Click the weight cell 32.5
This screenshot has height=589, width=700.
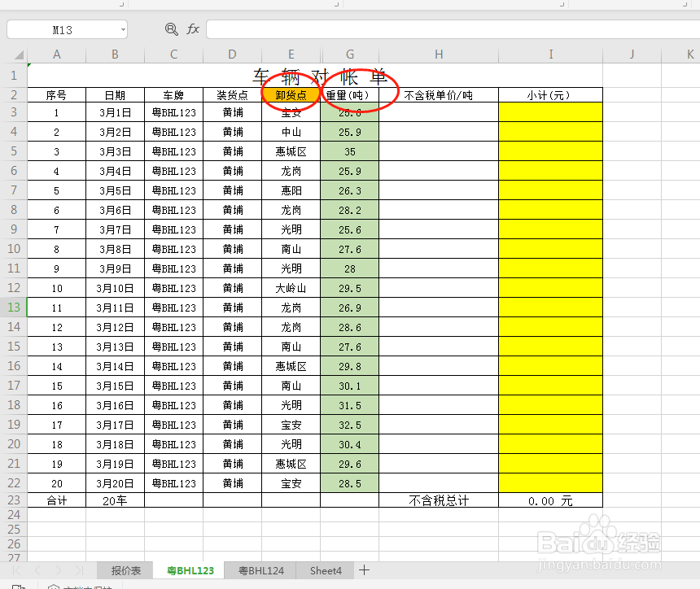point(349,425)
